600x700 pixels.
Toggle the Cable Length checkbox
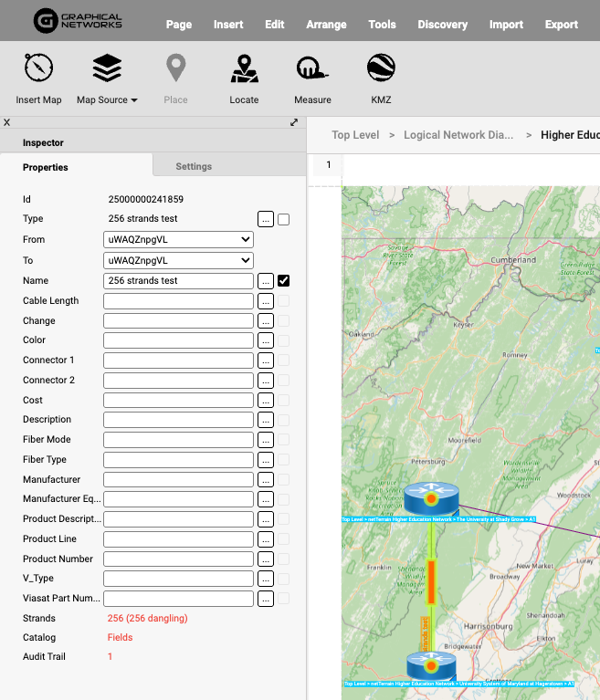[x=284, y=300]
